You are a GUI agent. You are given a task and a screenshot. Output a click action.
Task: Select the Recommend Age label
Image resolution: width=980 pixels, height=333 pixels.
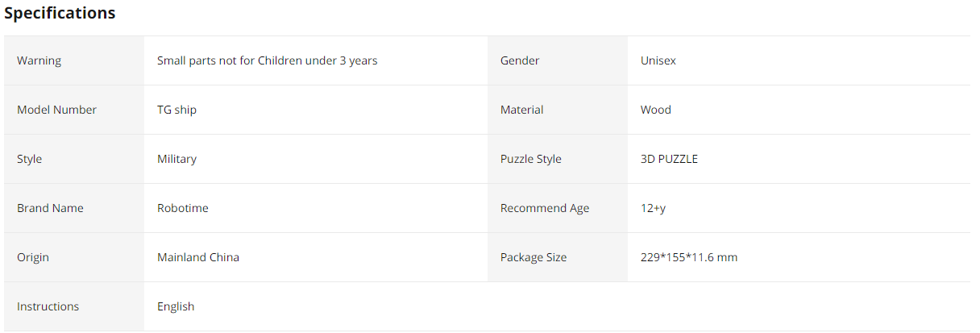[545, 208]
